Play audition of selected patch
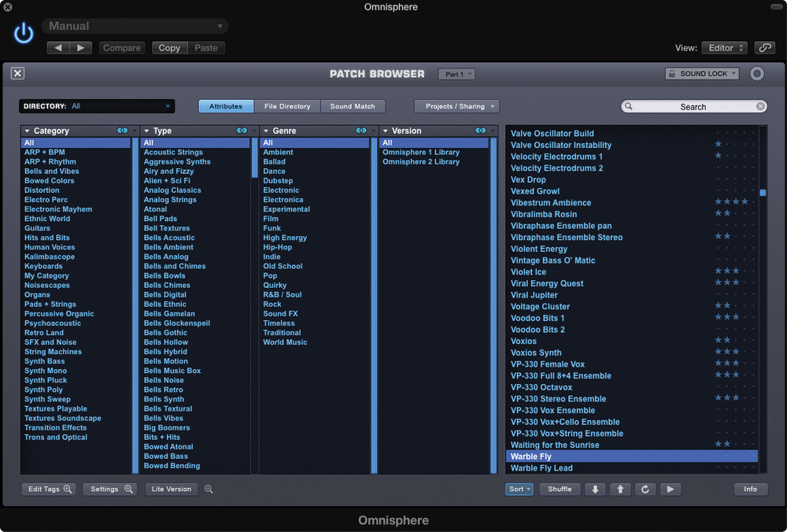 (671, 489)
